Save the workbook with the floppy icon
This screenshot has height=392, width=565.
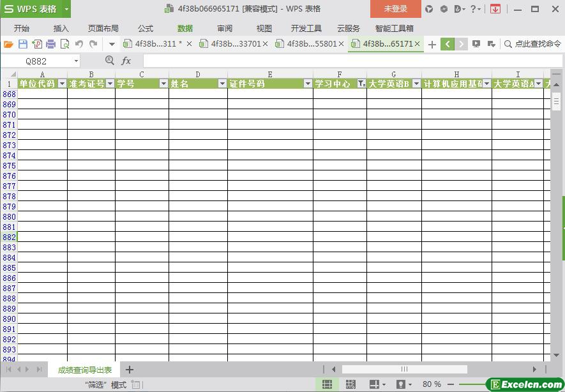pos(23,44)
